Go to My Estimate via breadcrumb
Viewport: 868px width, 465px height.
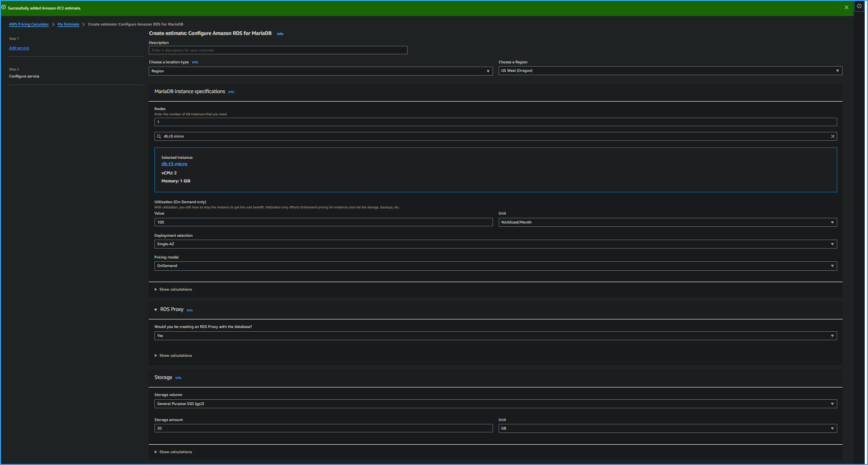(x=68, y=24)
